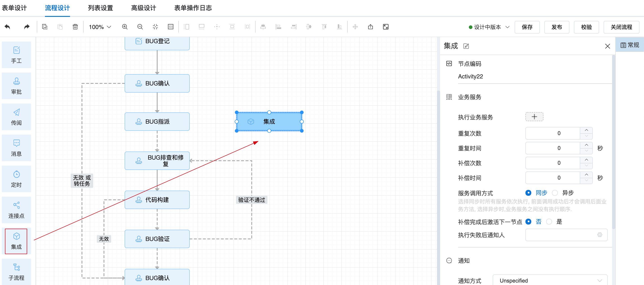
Task: Open the 高级设计 tab
Action: 143,8
